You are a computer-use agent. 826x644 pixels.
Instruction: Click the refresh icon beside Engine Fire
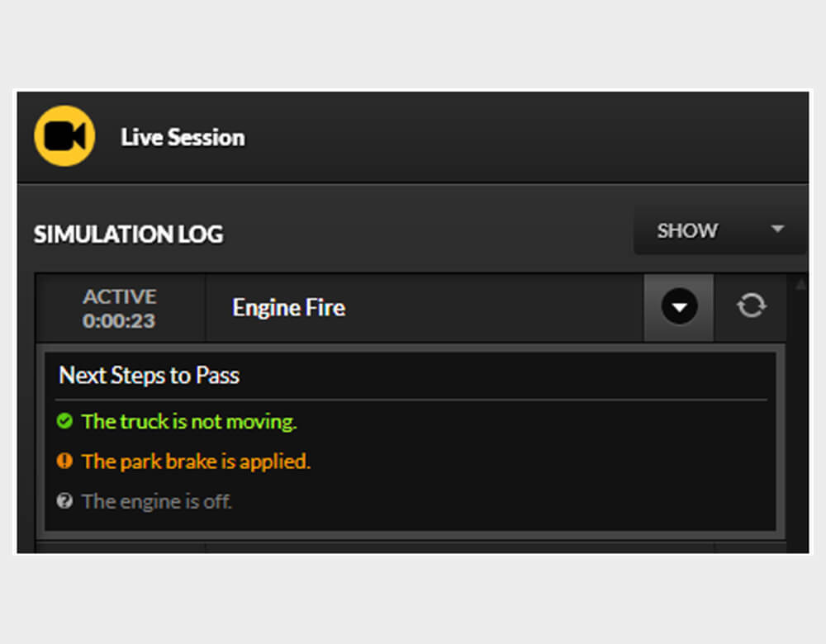750,307
